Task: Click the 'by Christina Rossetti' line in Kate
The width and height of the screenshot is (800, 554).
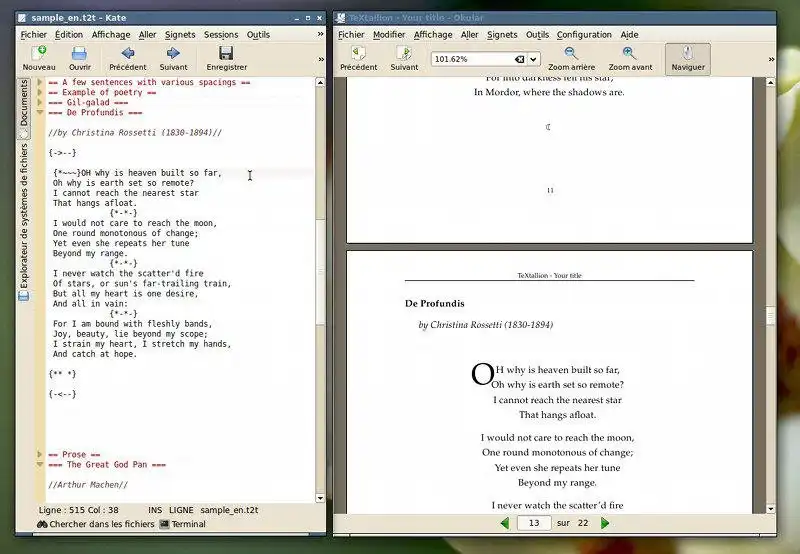Action: coord(135,133)
